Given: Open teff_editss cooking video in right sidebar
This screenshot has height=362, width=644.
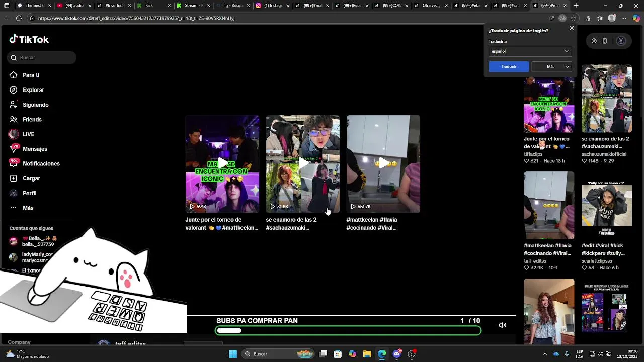Looking at the screenshot, I should [549, 206].
